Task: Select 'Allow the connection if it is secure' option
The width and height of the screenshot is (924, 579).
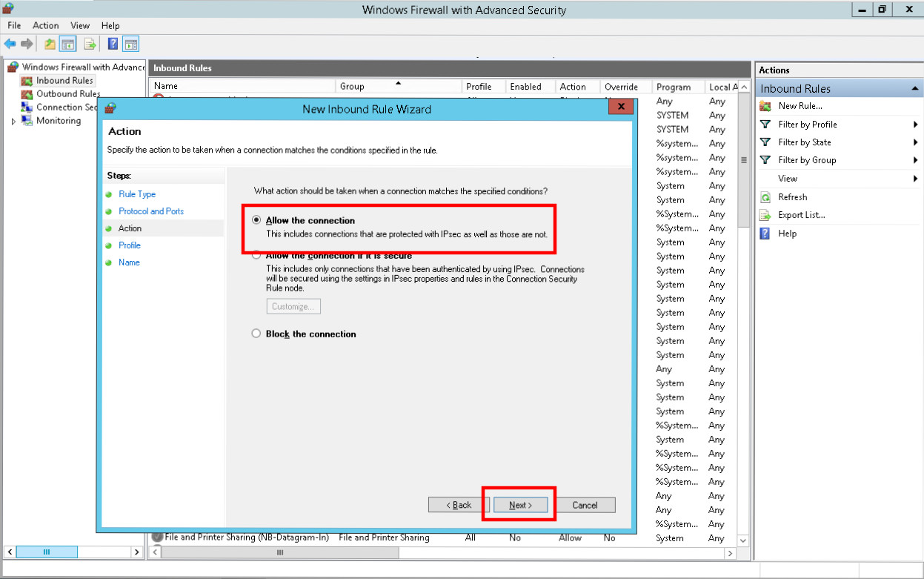Action: [256, 256]
